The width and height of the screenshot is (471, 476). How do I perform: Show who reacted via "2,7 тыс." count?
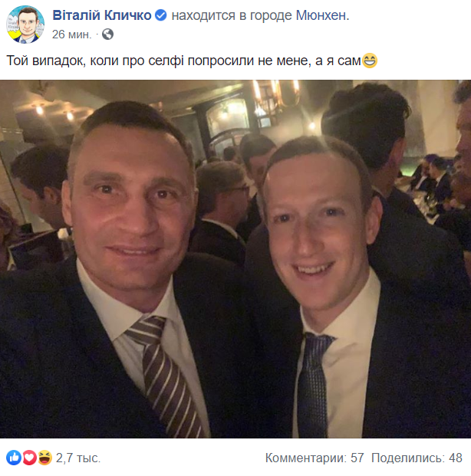pyautogui.click(x=78, y=458)
